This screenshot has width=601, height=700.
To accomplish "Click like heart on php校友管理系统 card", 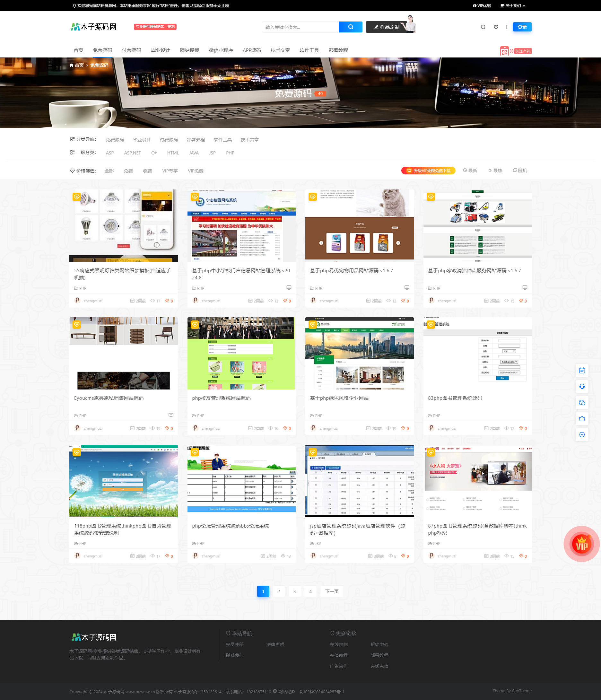I will (x=285, y=428).
